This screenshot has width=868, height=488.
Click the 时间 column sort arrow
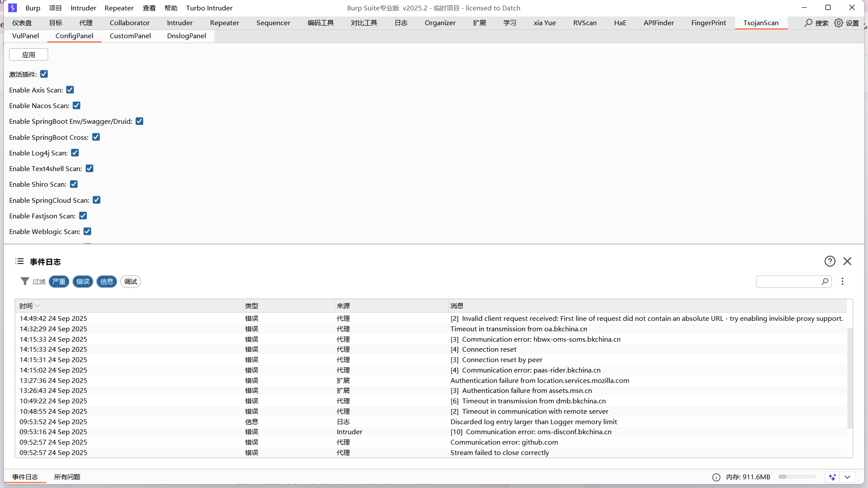point(37,306)
